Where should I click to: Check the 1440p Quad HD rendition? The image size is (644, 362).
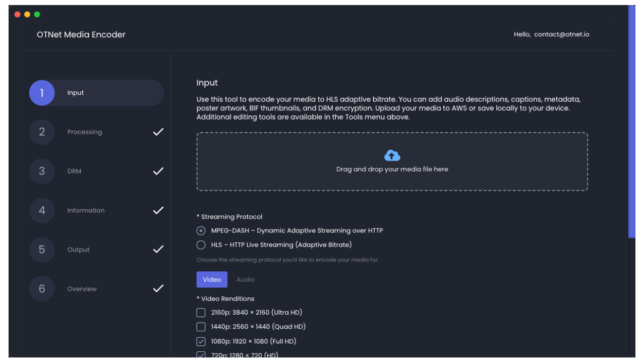click(x=201, y=327)
